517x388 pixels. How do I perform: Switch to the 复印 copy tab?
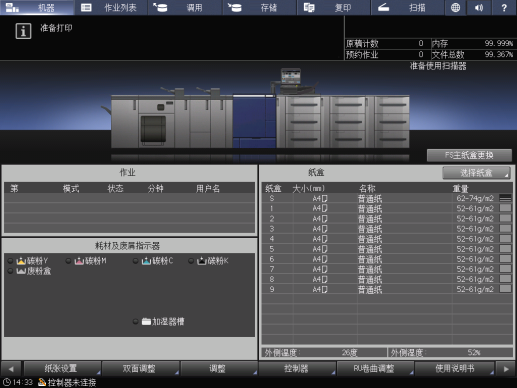tap(334, 7)
